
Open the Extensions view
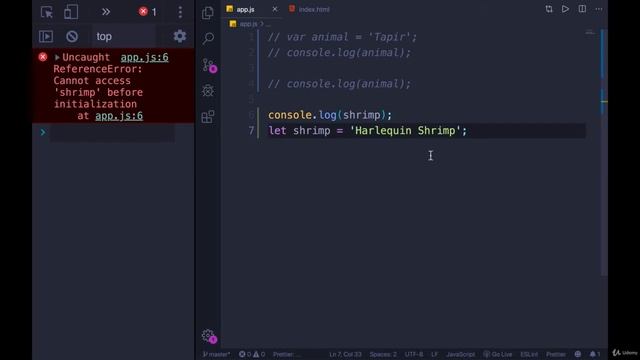tap(208, 117)
